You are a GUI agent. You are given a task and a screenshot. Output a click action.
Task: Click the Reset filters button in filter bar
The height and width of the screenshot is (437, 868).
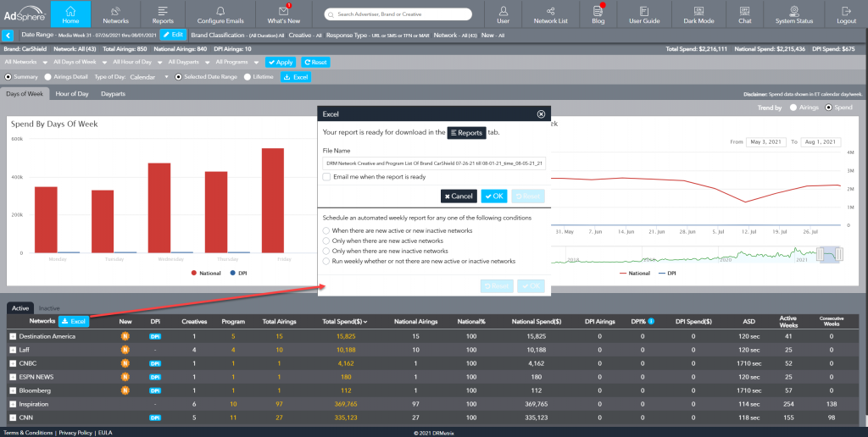(x=315, y=63)
